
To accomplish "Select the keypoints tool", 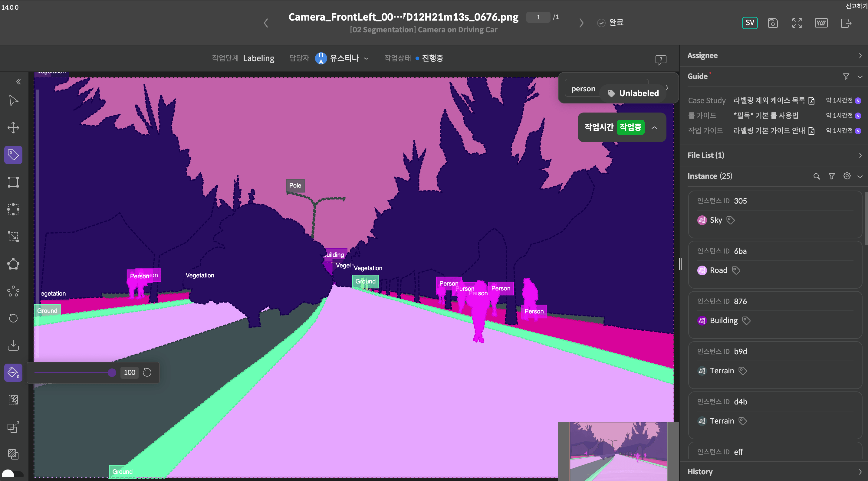I will click(13, 291).
